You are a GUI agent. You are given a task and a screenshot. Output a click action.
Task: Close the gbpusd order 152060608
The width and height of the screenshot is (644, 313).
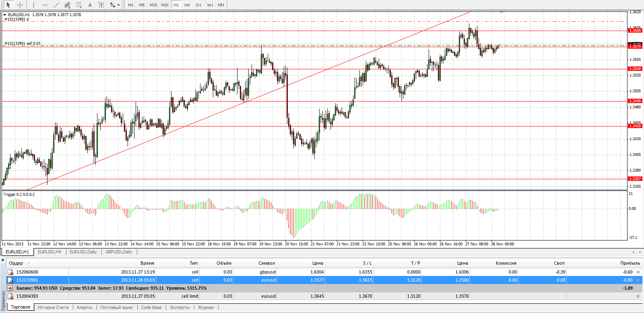pyautogui.click(x=638, y=272)
